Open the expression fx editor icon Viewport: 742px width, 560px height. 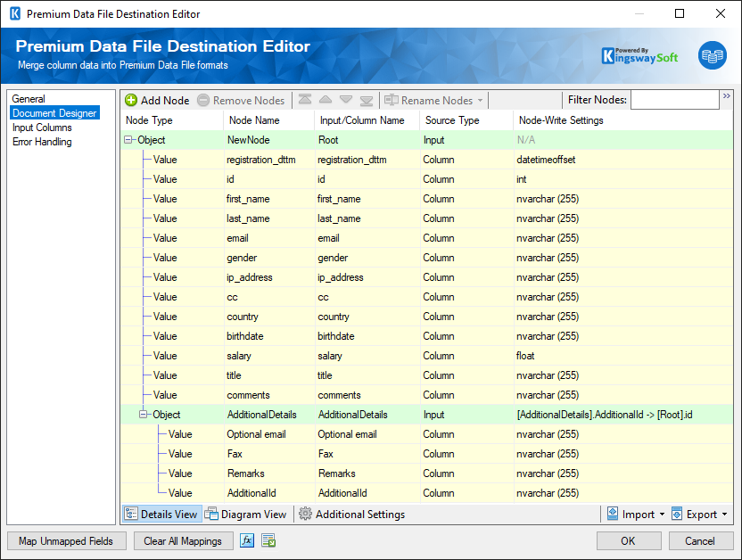pos(247,540)
